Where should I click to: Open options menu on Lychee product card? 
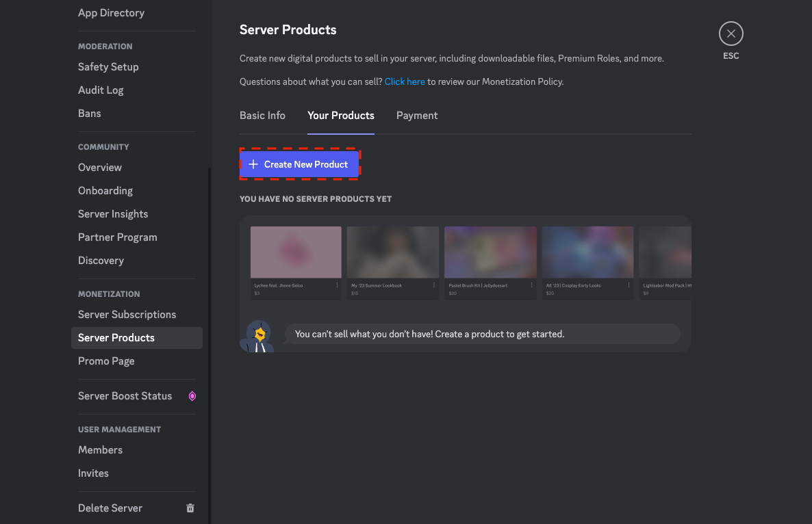pyautogui.click(x=338, y=285)
